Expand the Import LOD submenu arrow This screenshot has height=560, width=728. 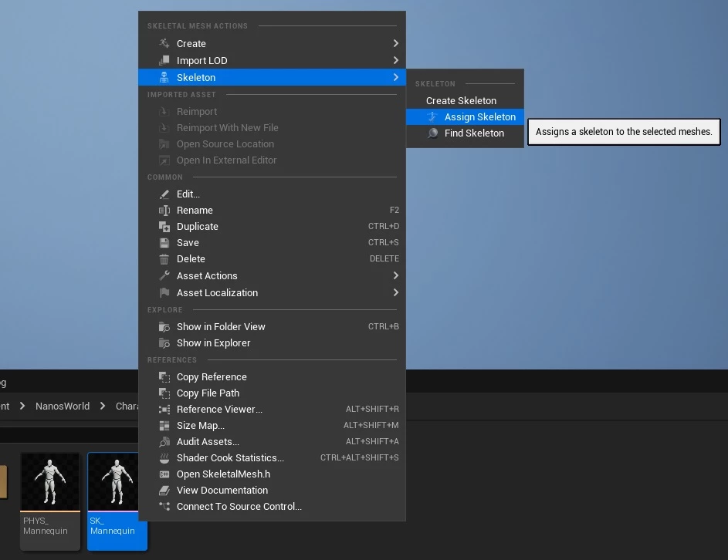coord(395,61)
